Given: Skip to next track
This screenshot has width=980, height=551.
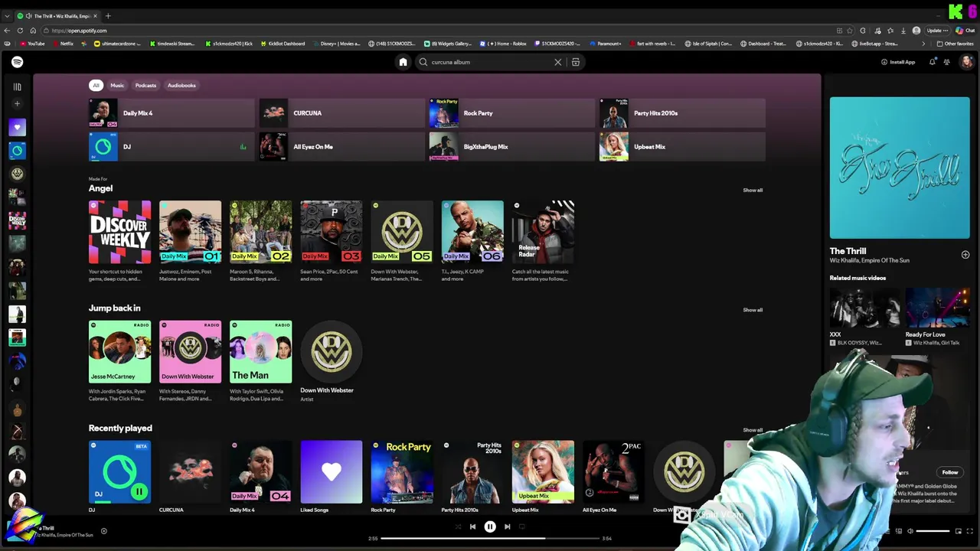Looking at the screenshot, I should [507, 527].
